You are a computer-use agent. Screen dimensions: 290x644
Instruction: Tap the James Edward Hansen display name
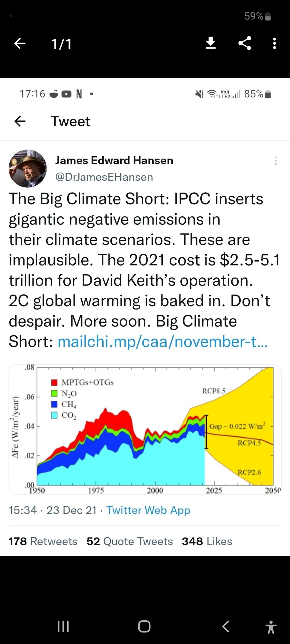114,160
